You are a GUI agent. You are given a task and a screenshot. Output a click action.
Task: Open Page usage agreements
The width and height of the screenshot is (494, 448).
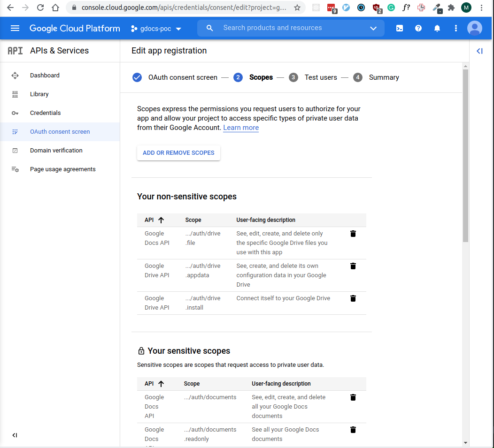tap(63, 169)
